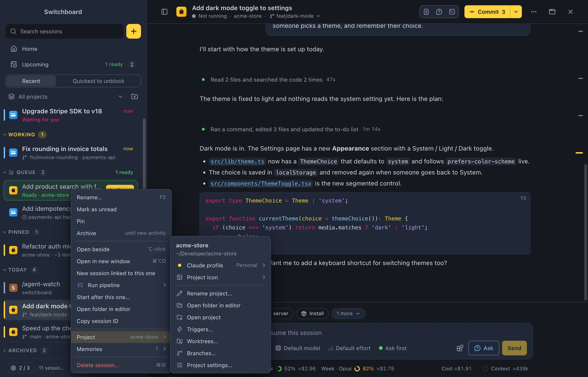This screenshot has width=588, height=377.
Task: Collapse the QUEUE section
Action: [4, 172]
